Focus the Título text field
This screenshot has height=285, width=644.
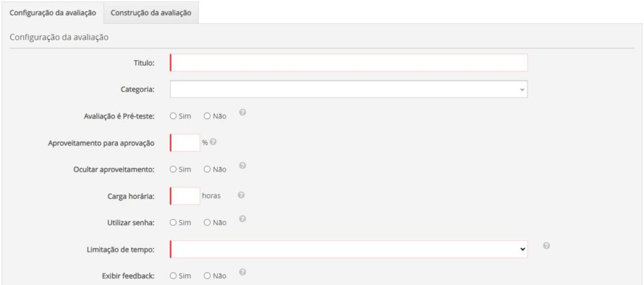(348, 63)
